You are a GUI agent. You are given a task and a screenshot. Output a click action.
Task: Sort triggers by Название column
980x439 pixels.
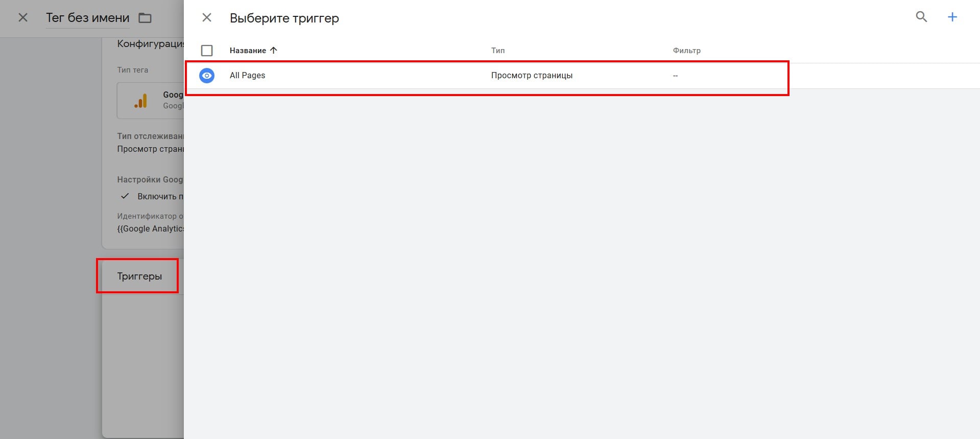pyautogui.click(x=248, y=51)
